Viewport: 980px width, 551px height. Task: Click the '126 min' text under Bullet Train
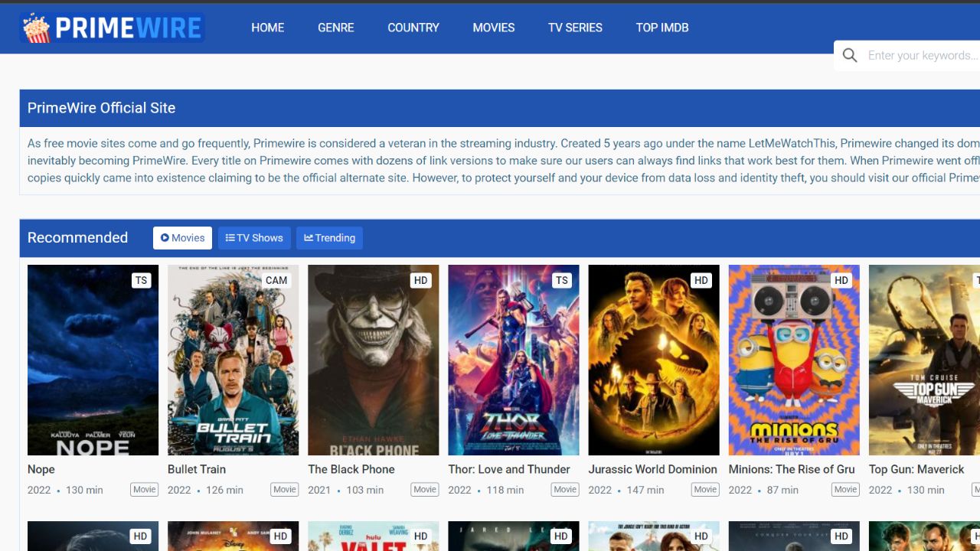(224, 490)
